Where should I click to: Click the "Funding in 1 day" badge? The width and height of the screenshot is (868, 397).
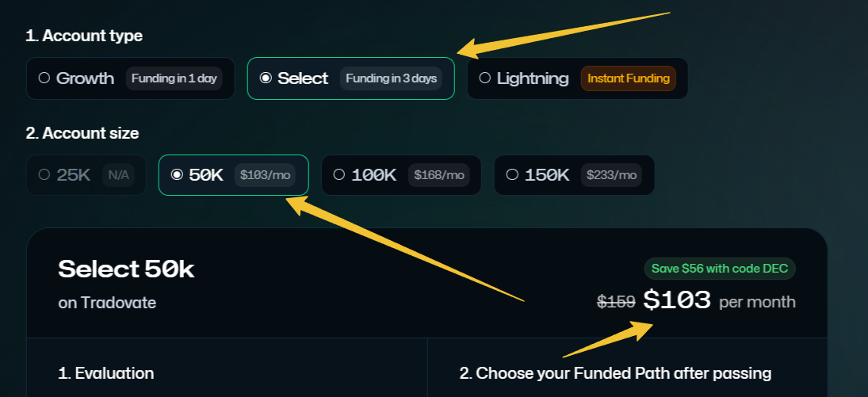click(175, 78)
